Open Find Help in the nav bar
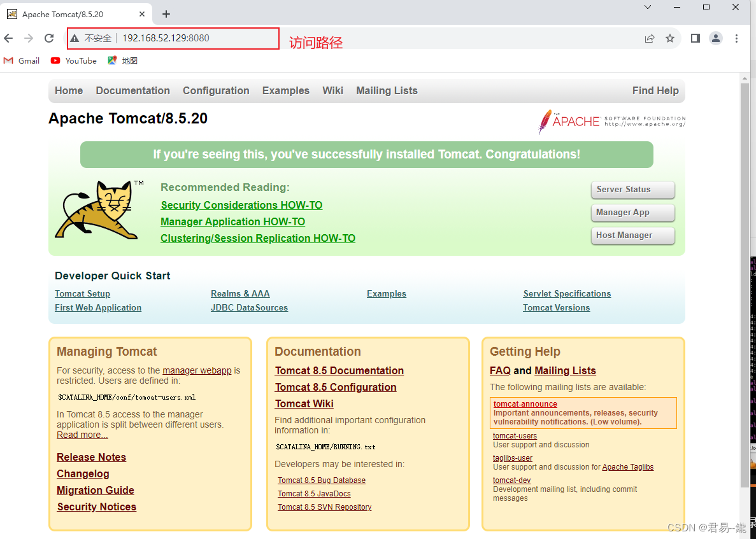This screenshot has width=756, height=539. 655,90
